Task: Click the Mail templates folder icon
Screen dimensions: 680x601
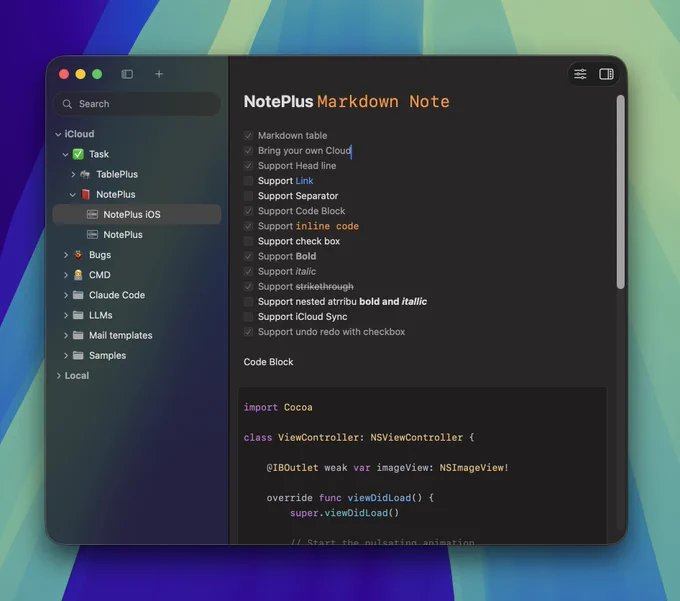Action: tap(78, 335)
